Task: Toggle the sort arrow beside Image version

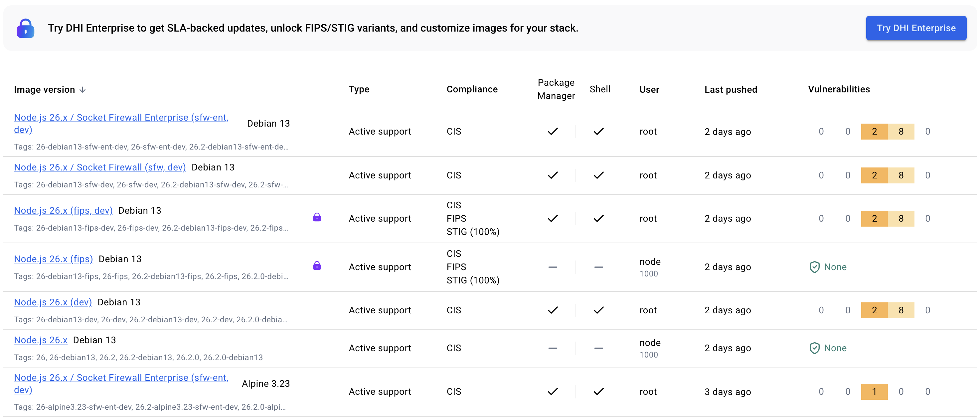Action: (x=82, y=90)
